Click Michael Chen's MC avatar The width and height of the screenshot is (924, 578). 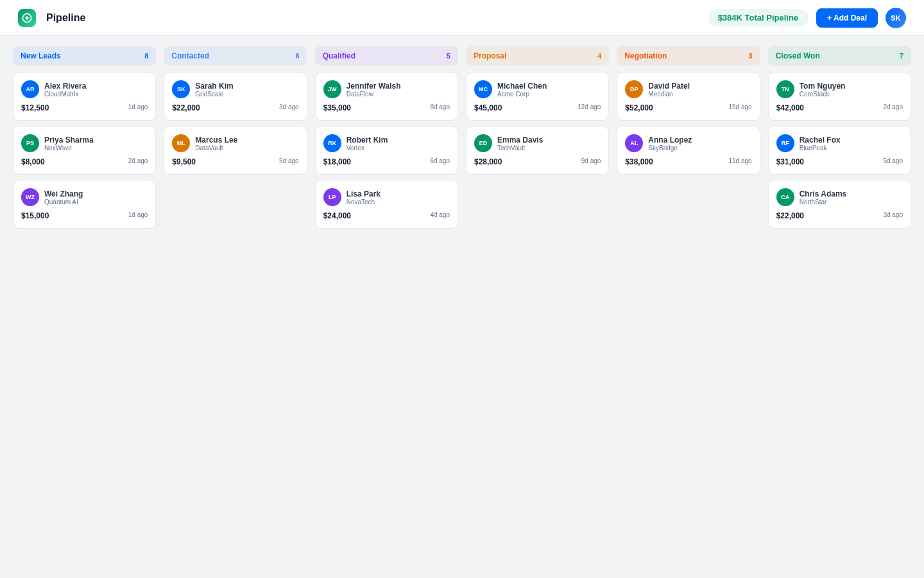click(483, 89)
